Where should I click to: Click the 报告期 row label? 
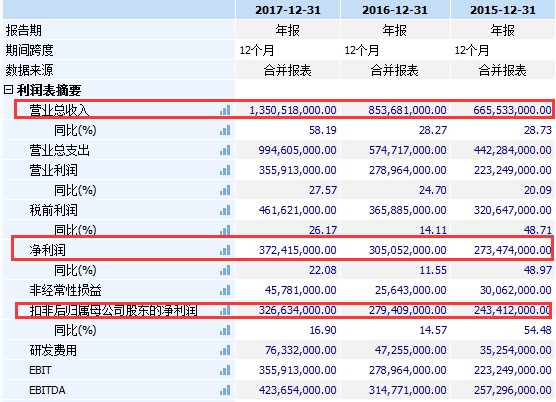[23, 30]
